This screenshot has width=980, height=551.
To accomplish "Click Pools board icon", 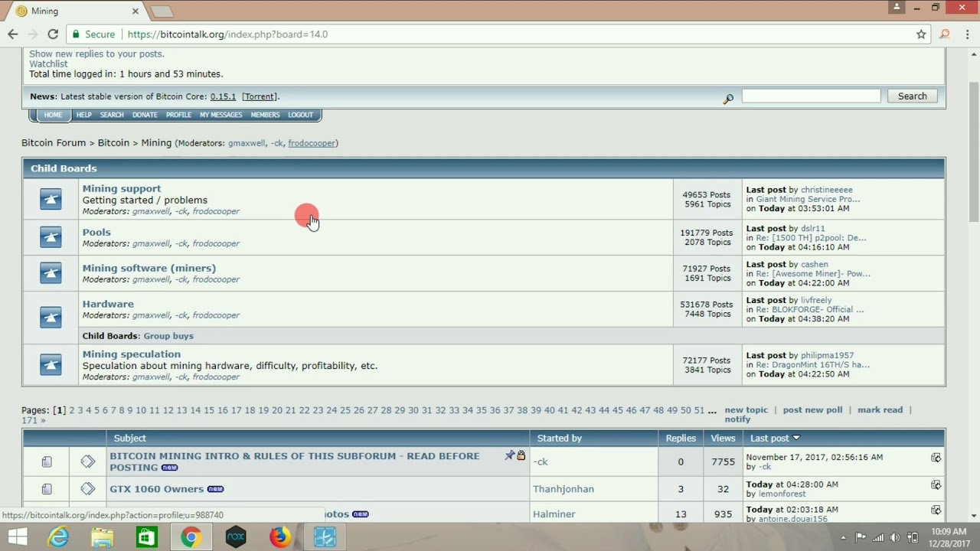I will pyautogui.click(x=51, y=237).
